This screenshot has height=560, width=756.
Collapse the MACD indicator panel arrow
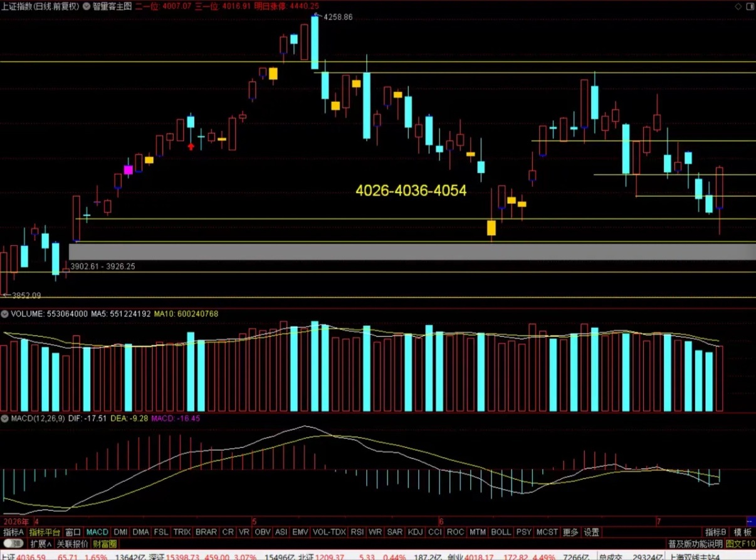4,418
